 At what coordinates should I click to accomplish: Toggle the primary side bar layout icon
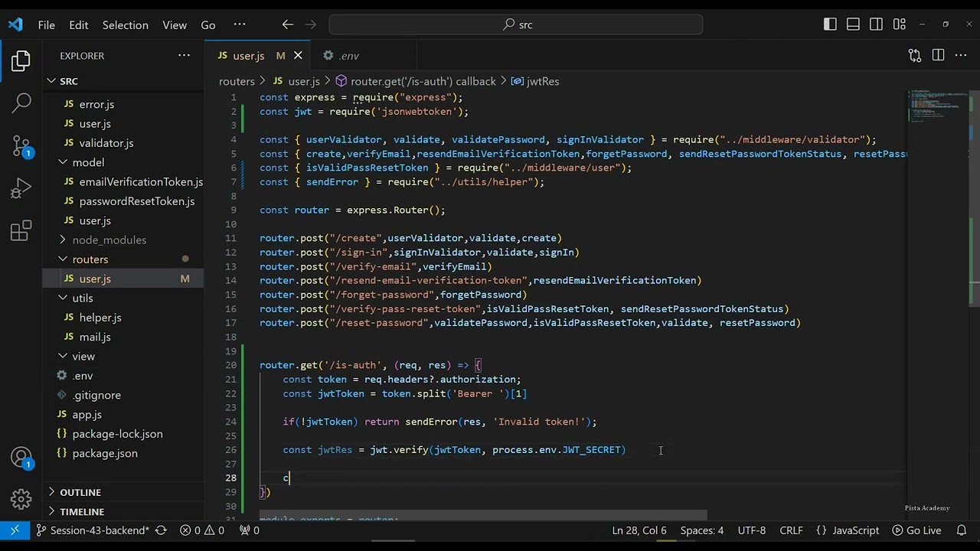pyautogui.click(x=830, y=24)
